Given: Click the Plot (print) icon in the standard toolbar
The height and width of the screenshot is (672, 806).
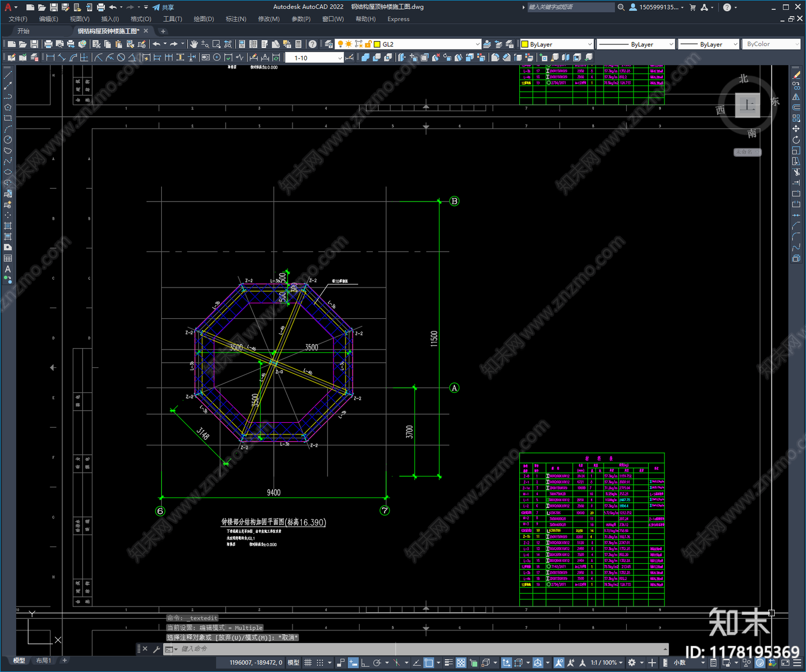Looking at the screenshot, I should pyautogui.click(x=48, y=44).
